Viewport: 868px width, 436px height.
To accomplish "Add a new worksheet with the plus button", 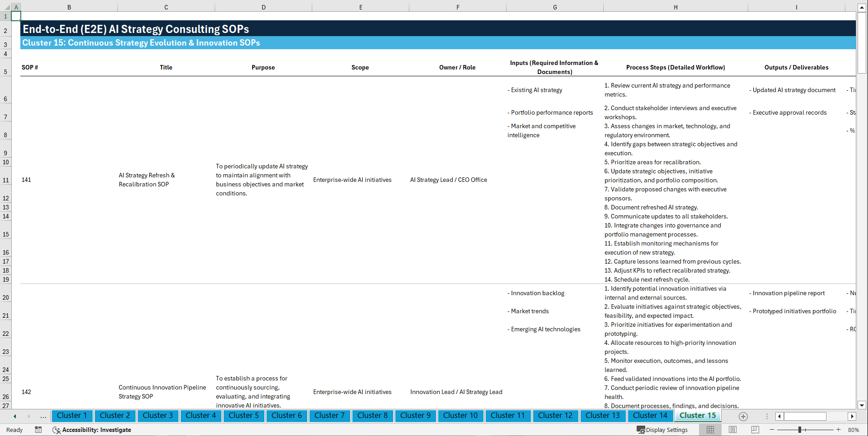I will (743, 416).
